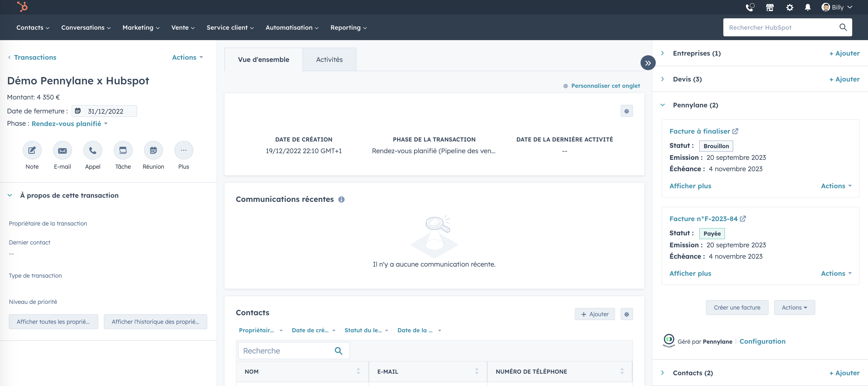Image resolution: width=868 pixels, height=386 pixels.
Task: Log a call with the Appel icon
Action: click(x=93, y=150)
